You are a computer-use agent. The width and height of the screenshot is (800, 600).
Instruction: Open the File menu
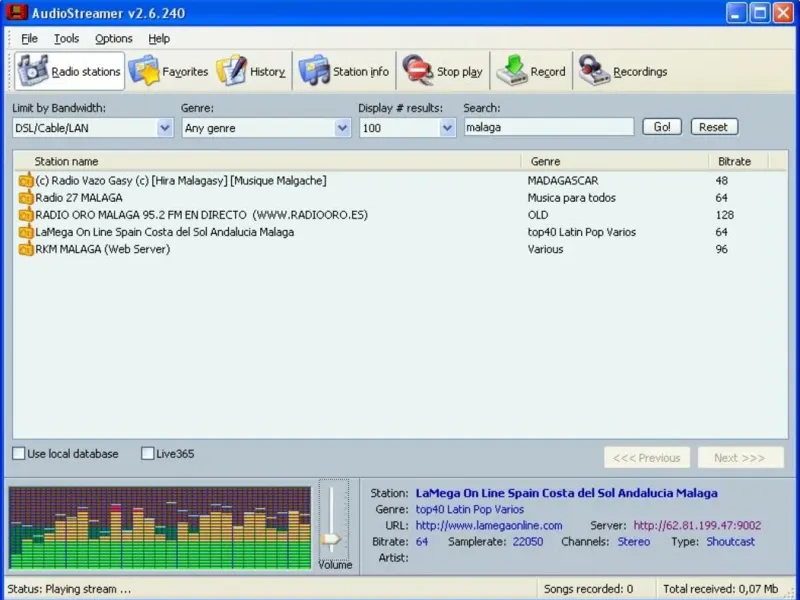tap(29, 38)
